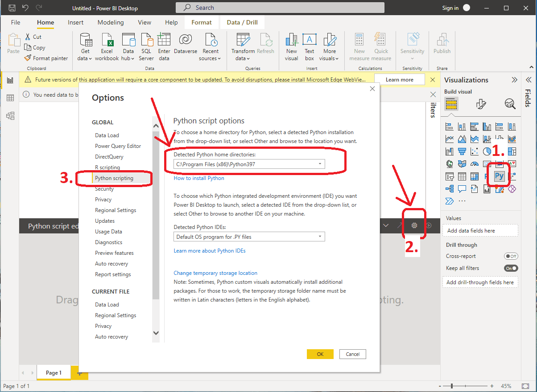Switch to the Data / Drill tab
The image size is (537, 392).
[x=242, y=22]
